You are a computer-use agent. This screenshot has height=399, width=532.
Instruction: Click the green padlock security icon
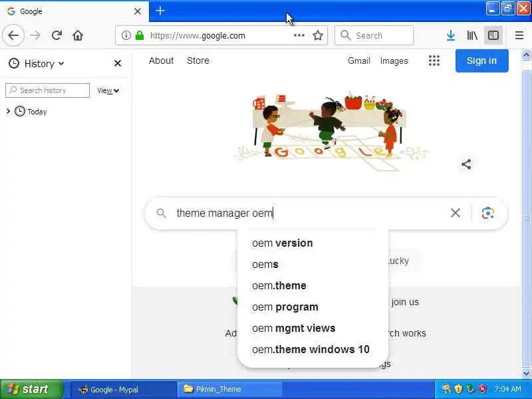click(140, 35)
